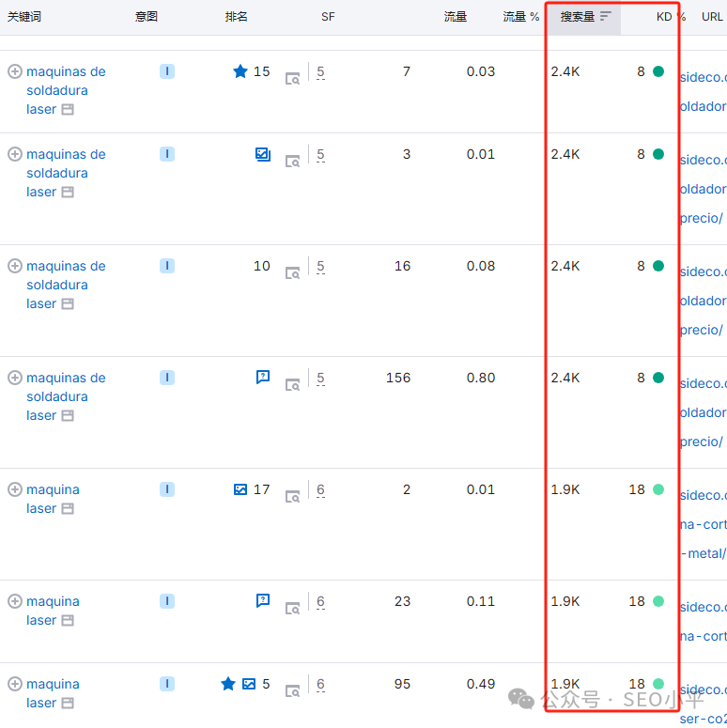The image size is (727, 728).
Task: View SERP snapshot icon in traffic 3 row
Action: (x=292, y=162)
